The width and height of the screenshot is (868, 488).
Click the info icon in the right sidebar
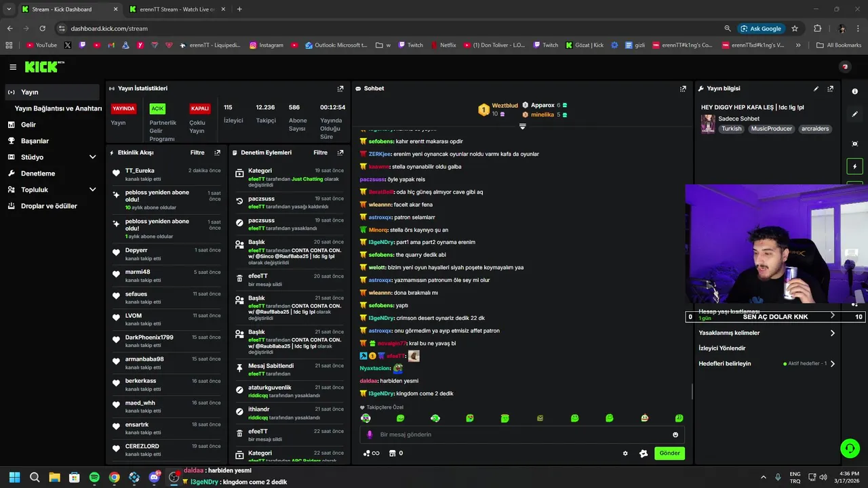coord(854,91)
